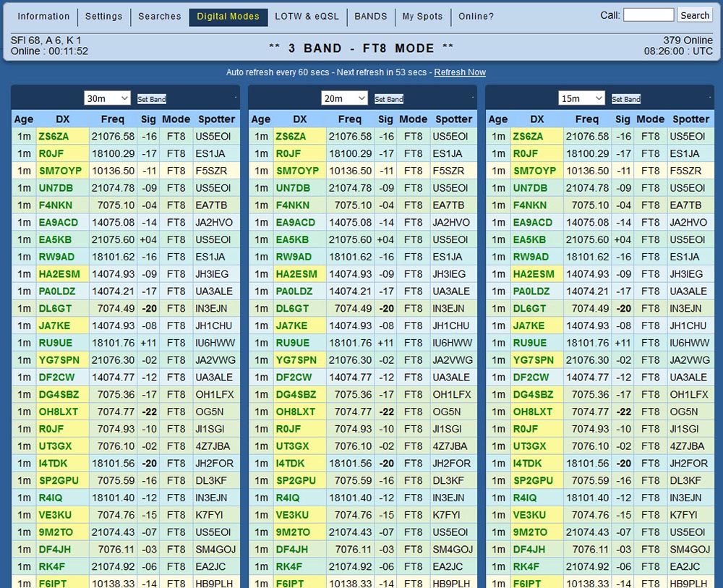Image resolution: width=723 pixels, height=588 pixels.
Task: Click Set Band button for 20m panel
Action: (389, 98)
